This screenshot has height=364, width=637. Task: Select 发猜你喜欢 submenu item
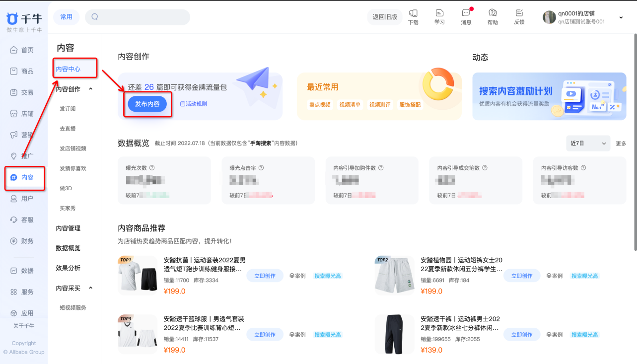pos(73,168)
